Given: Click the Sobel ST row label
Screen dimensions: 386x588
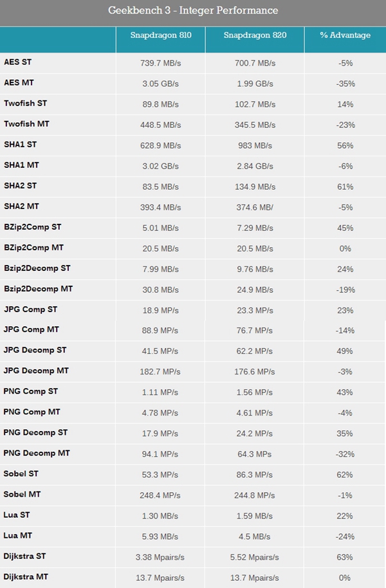Looking at the screenshot, I should point(21,474).
